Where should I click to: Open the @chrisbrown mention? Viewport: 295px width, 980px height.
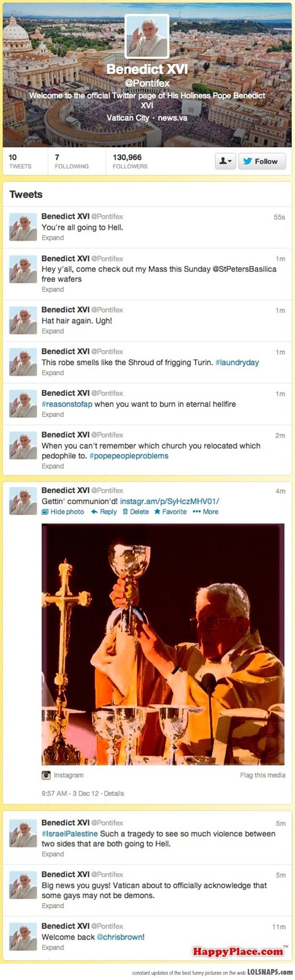120,937
